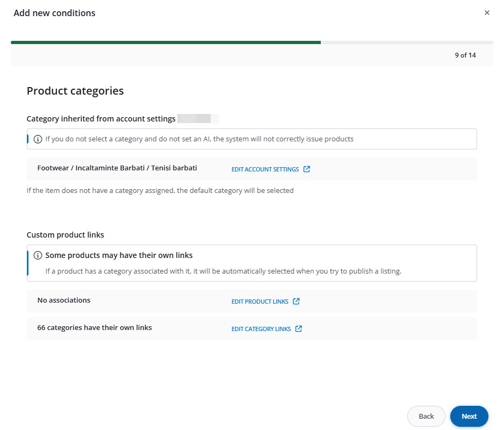Click the 'Custom product links' section heading
This screenshot has height=430, width=504.
click(x=66, y=235)
